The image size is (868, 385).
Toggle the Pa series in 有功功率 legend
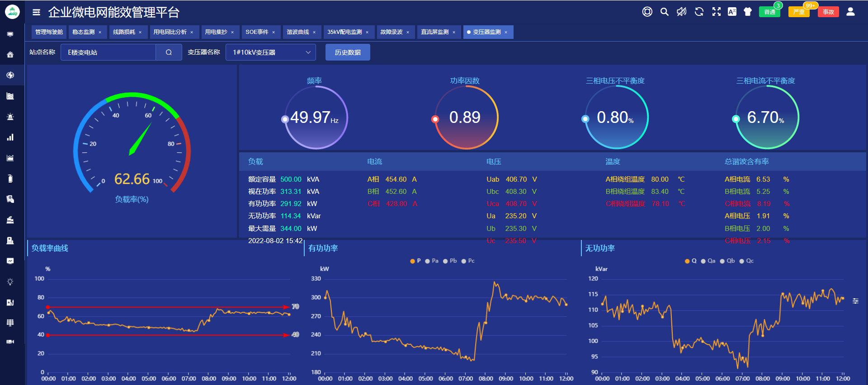coord(432,261)
